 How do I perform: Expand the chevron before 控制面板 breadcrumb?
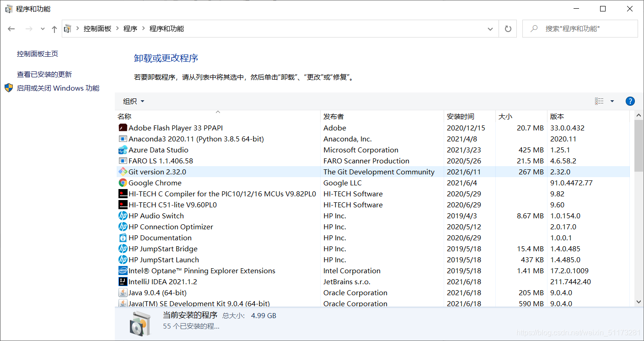tap(78, 29)
